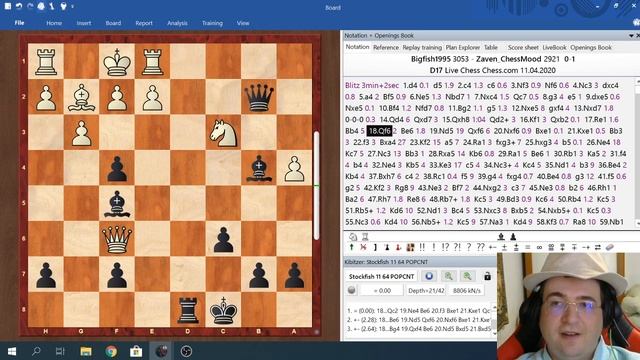Viewport: 640px width, 360px height.
Task: Click the black queen on b2
Action: [x=259, y=97]
